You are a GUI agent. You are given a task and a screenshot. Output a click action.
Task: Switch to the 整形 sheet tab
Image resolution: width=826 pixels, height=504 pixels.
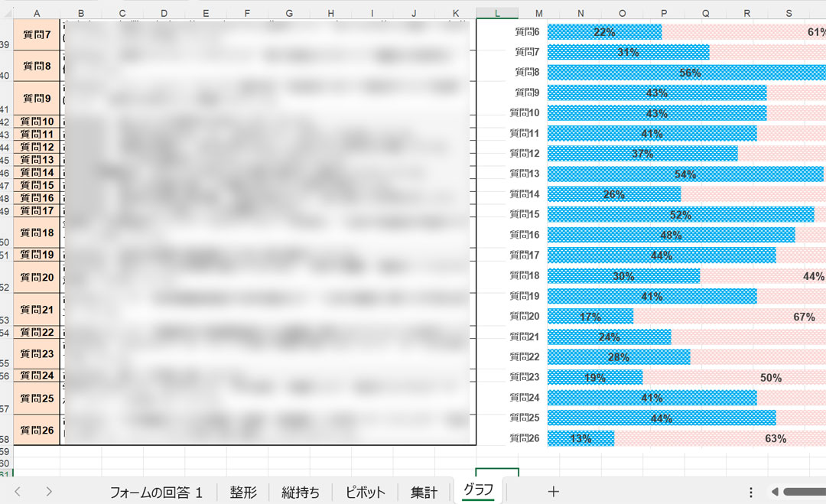[243, 492]
